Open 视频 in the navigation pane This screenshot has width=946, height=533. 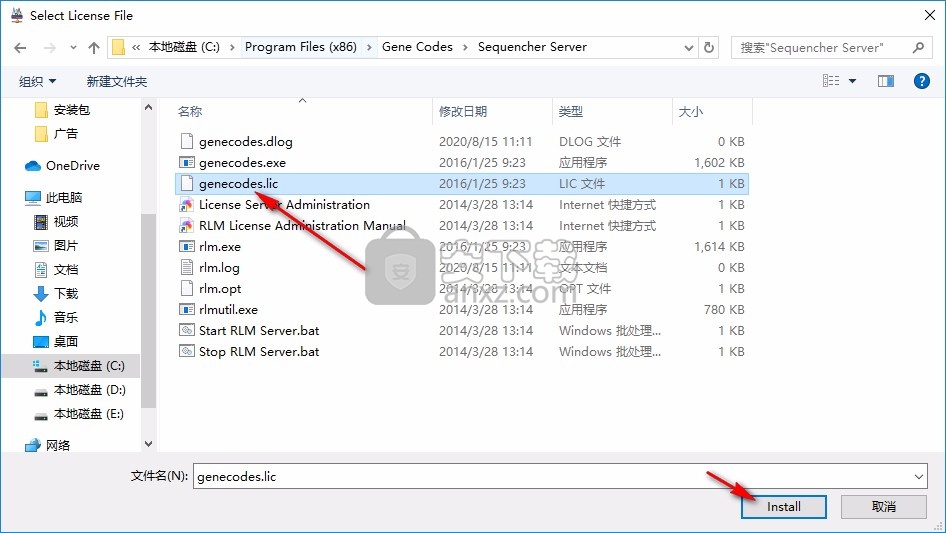click(x=65, y=222)
